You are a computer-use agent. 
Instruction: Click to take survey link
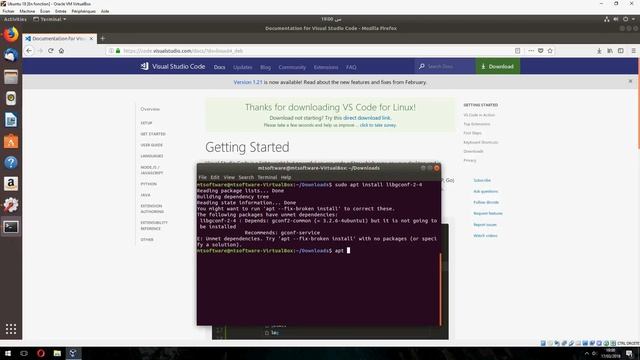[x=378, y=125]
